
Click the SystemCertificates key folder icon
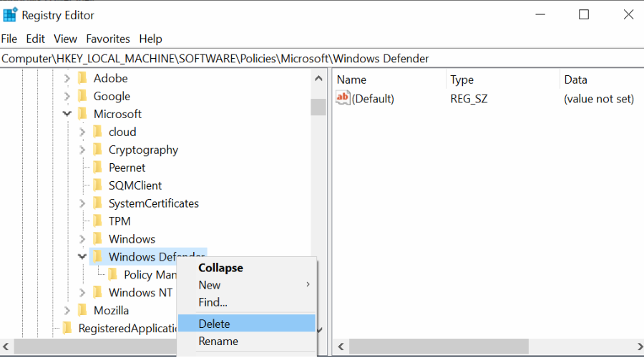[x=98, y=203]
